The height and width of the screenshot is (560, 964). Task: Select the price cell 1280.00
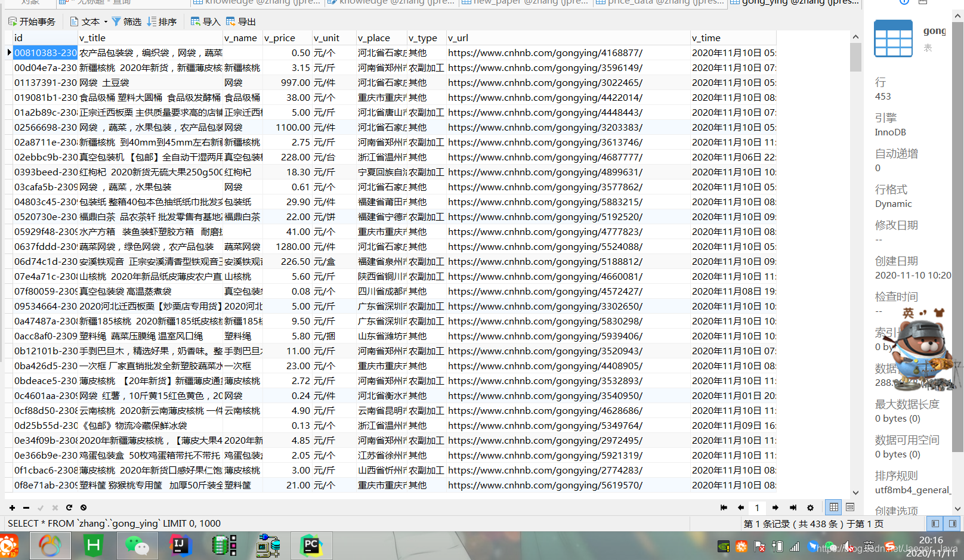287,246
